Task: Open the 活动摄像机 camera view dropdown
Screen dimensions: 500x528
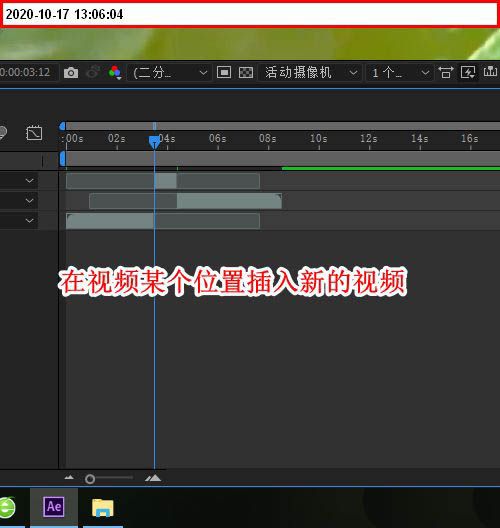Action: pyautogui.click(x=310, y=72)
